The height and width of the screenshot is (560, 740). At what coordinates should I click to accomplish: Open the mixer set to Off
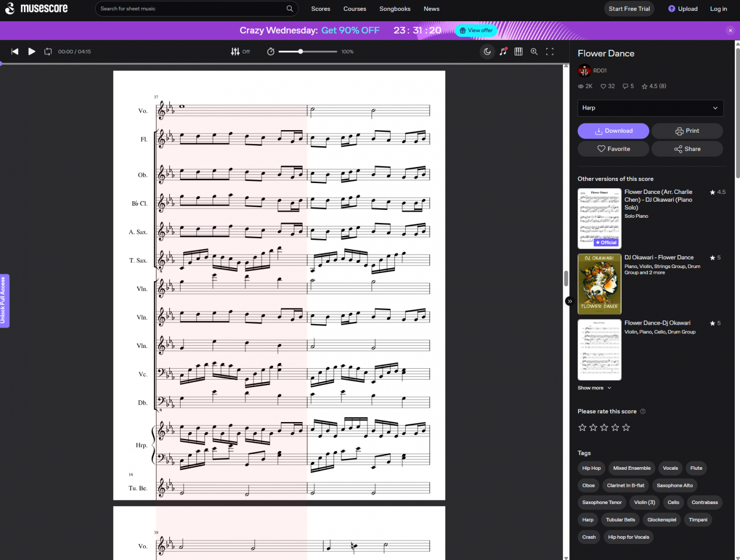tap(240, 51)
